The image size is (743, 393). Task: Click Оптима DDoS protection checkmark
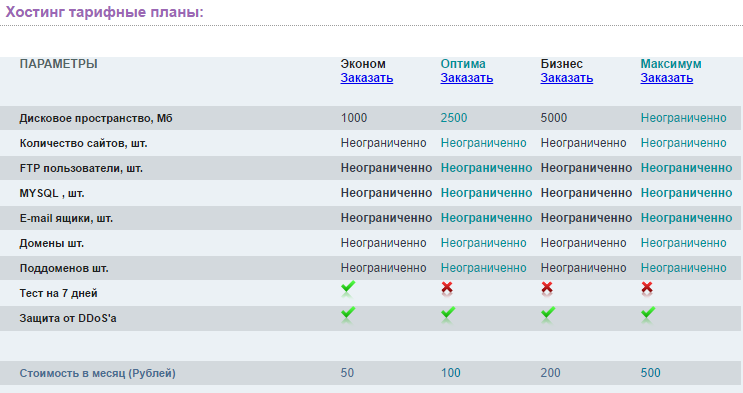click(x=448, y=314)
